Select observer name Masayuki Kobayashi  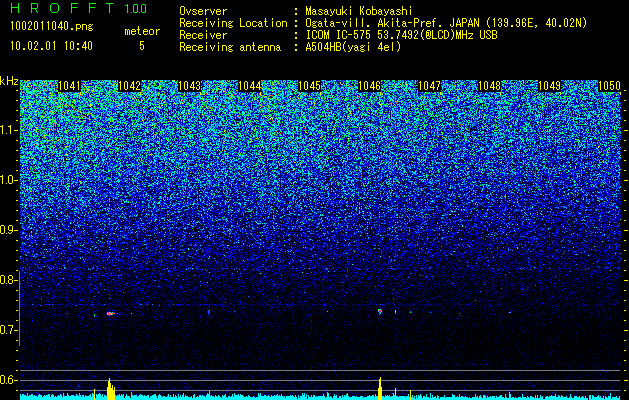coord(358,11)
